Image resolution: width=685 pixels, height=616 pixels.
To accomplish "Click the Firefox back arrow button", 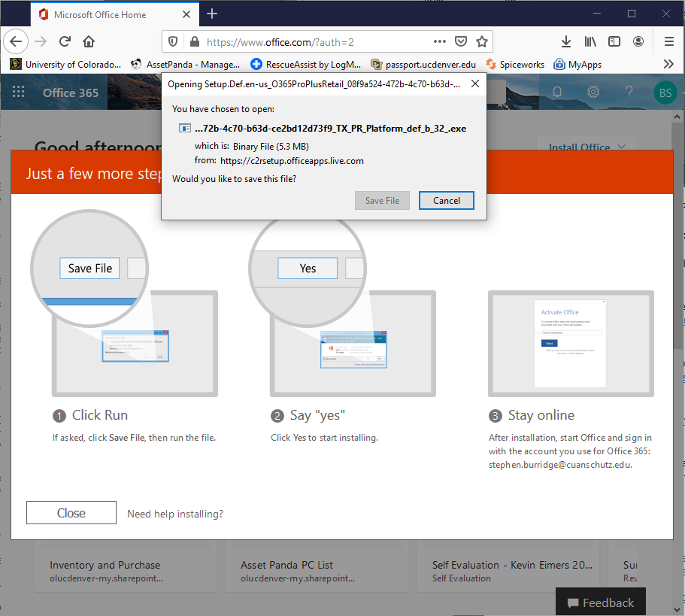I will (x=16, y=41).
